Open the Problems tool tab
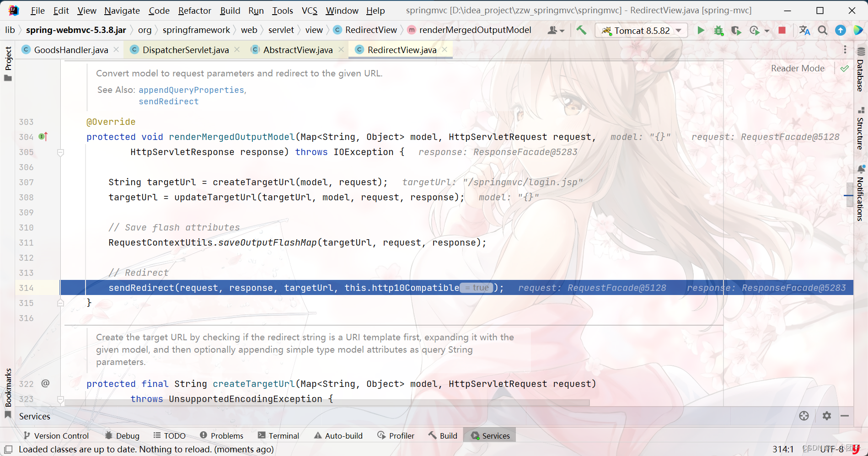This screenshot has height=456, width=868. click(x=221, y=435)
